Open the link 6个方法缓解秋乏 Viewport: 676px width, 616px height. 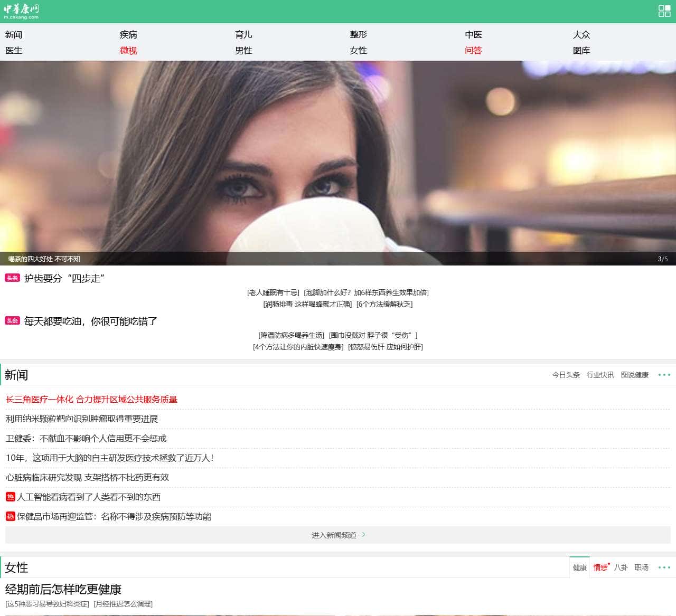(384, 304)
